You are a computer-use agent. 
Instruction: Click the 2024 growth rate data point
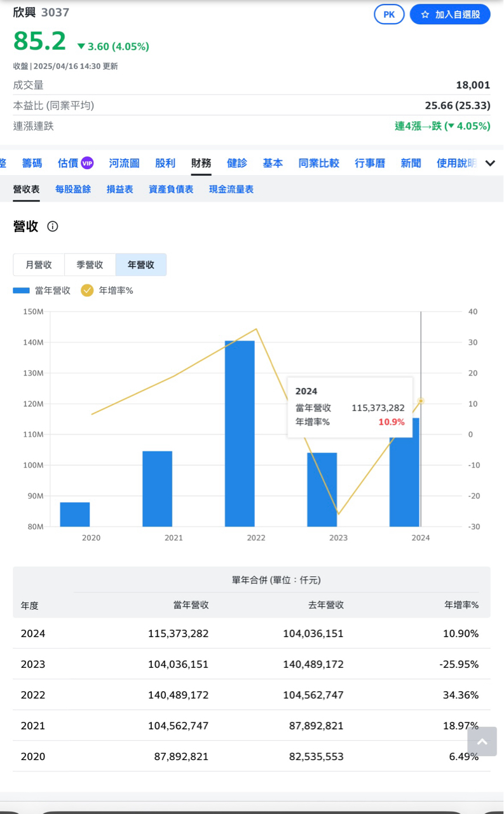[421, 401]
